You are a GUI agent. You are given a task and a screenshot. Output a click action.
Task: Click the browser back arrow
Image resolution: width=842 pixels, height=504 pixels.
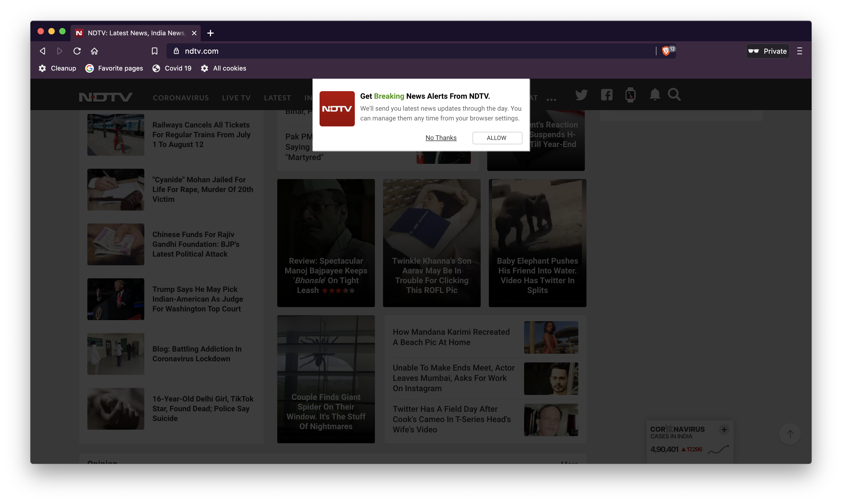click(42, 51)
